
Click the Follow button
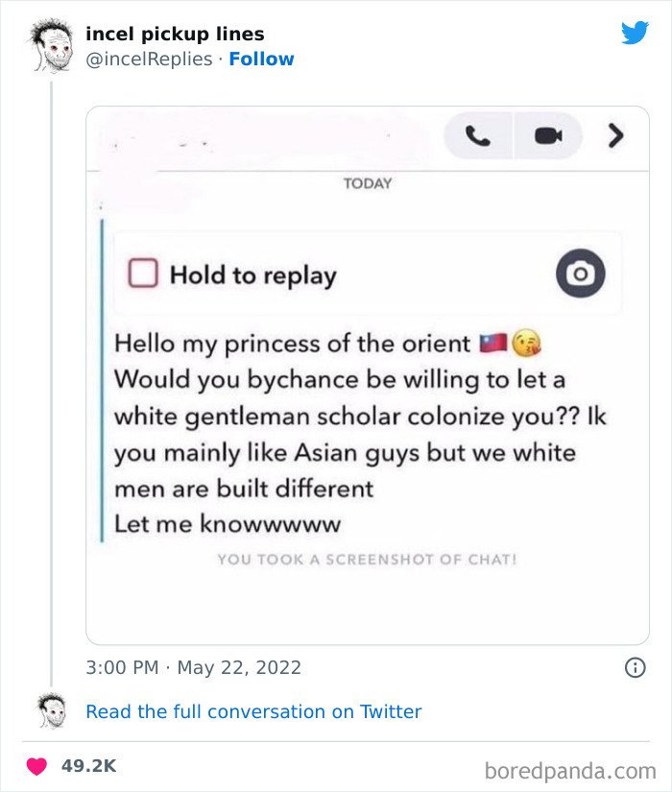[261, 59]
